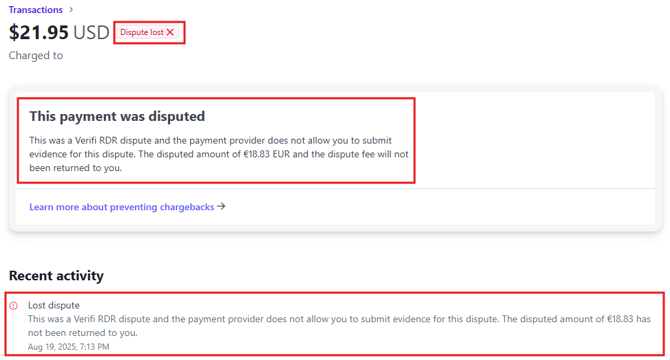Click the red alert icon for Lost dispute
This screenshot has height=360, width=670.
tap(14, 305)
